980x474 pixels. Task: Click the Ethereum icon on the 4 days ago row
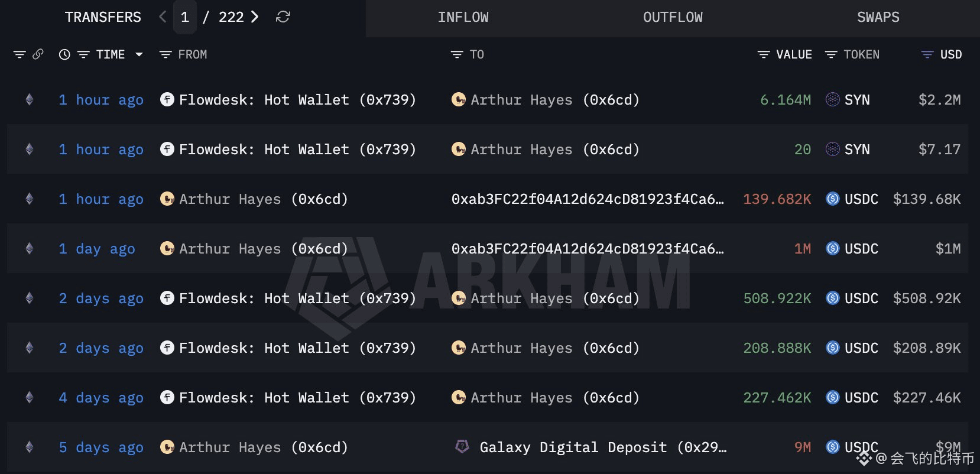pyautogui.click(x=30, y=398)
